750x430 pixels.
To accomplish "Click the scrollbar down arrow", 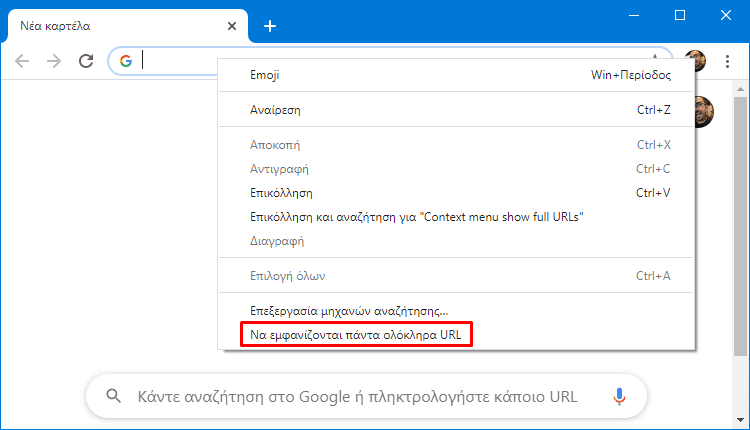I will pyautogui.click(x=740, y=420).
